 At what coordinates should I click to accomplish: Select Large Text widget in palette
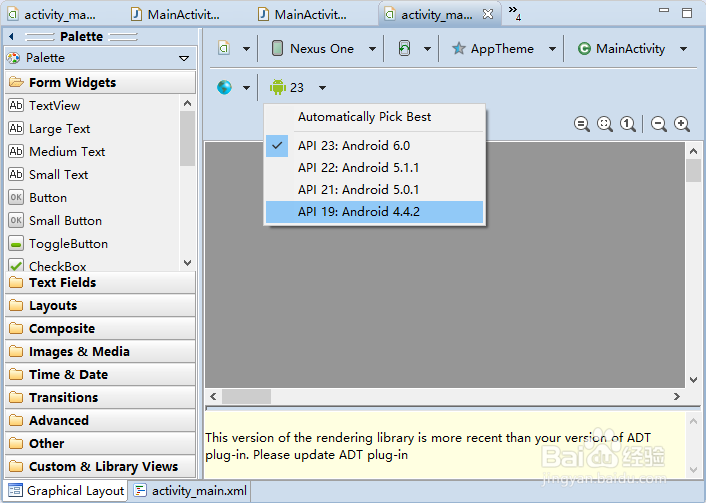[x=92, y=129]
